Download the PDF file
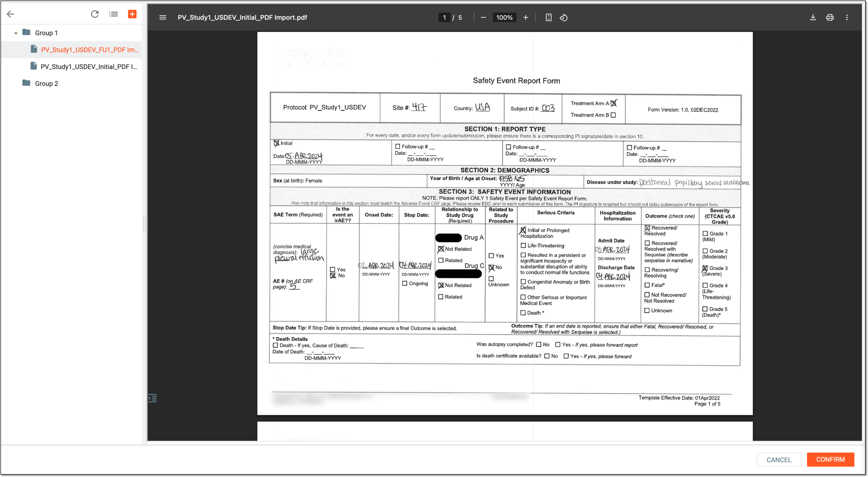 813,17
